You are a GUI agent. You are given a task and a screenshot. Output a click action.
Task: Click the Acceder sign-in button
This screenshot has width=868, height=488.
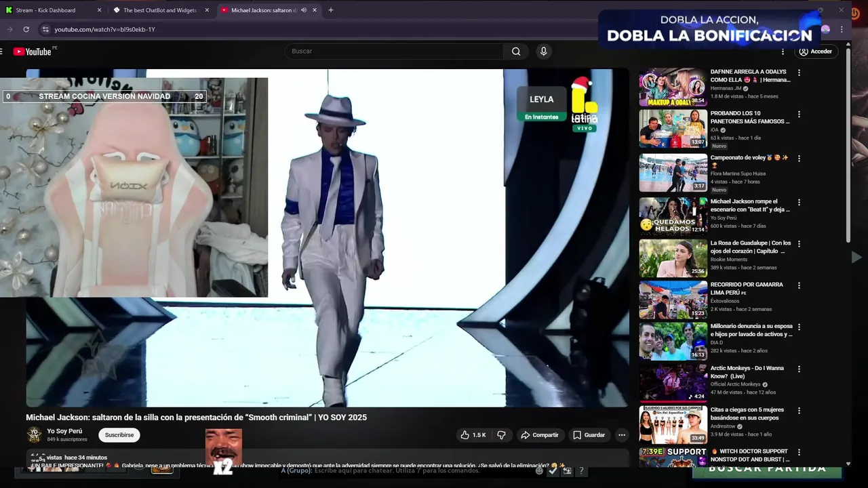[815, 52]
